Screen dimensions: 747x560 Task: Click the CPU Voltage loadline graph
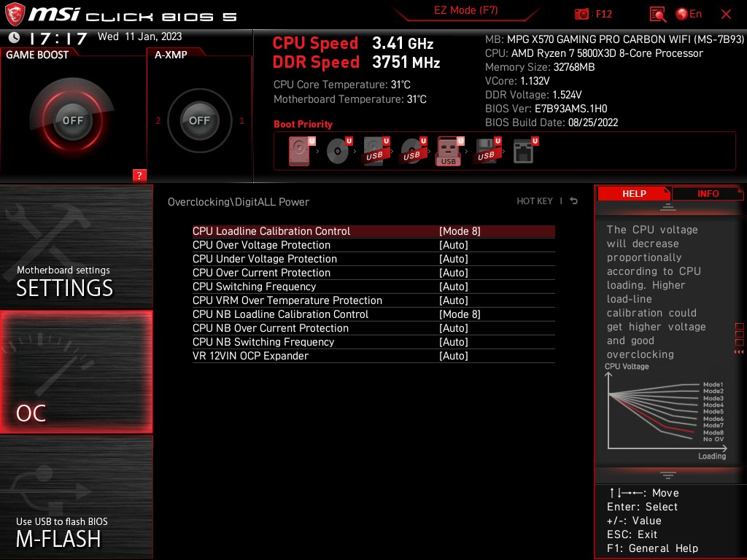click(667, 413)
